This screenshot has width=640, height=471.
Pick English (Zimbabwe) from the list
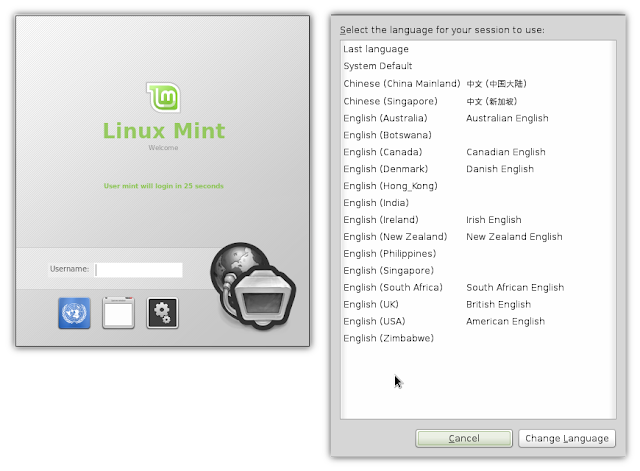click(389, 339)
